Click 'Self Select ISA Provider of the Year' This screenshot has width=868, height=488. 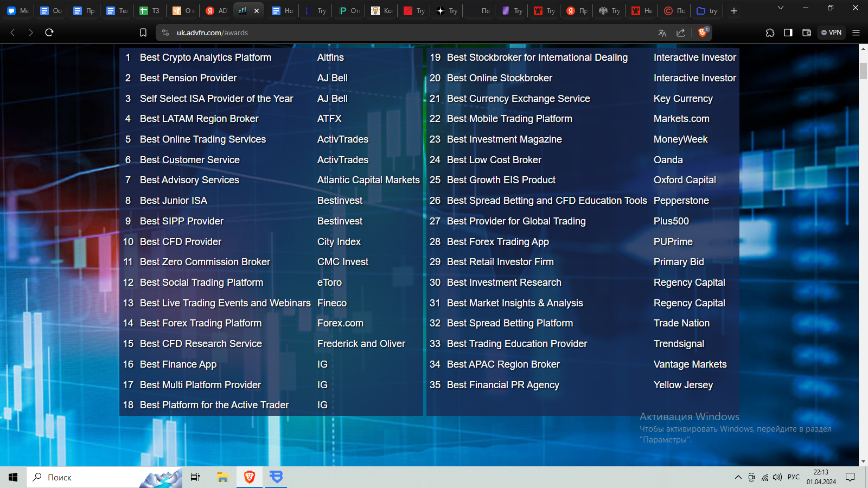point(216,99)
